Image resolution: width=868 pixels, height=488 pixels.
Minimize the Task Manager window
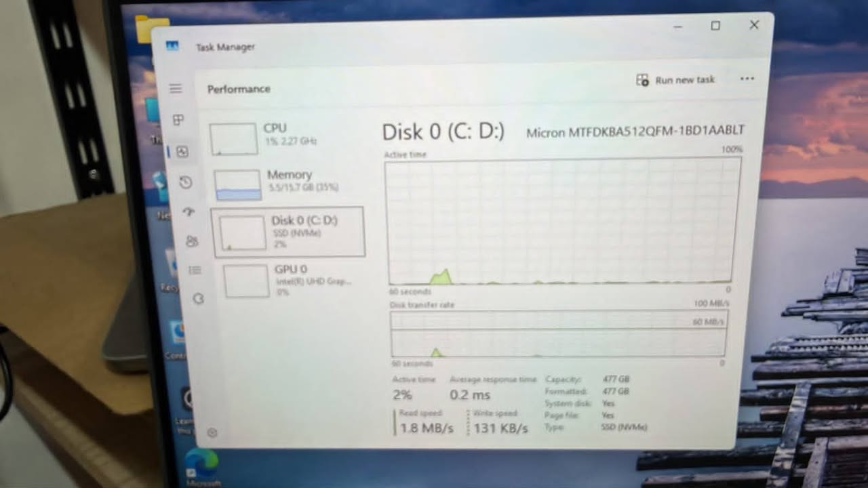click(677, 26)
